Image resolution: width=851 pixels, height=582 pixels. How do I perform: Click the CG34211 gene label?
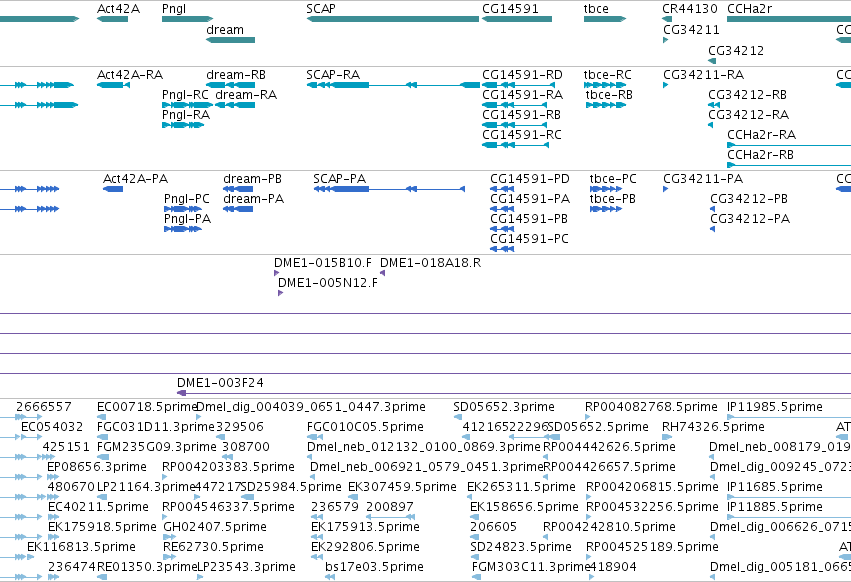[x=691, y=29]
